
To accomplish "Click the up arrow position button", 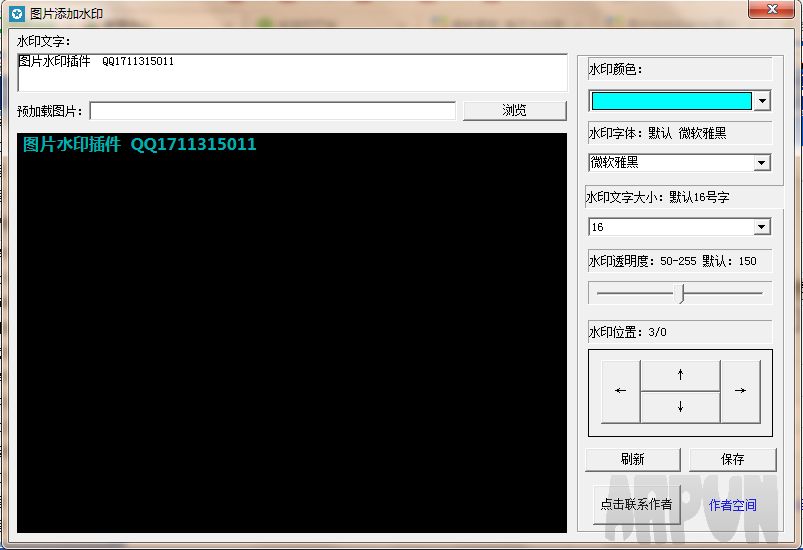I will pyautogui.click(x=680, y=375).
